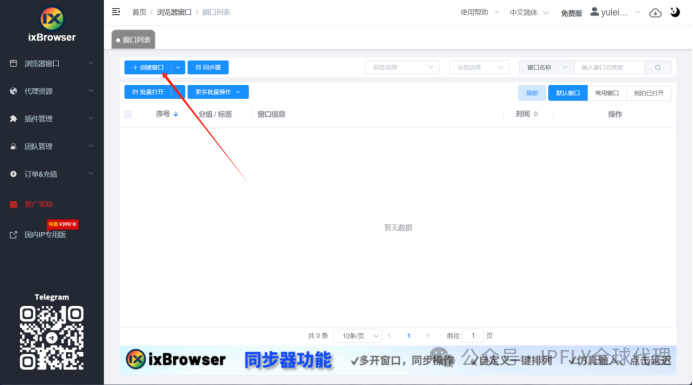
Task: Click the 国内IP专用版 external link icon
Action: tap(13, 235)
